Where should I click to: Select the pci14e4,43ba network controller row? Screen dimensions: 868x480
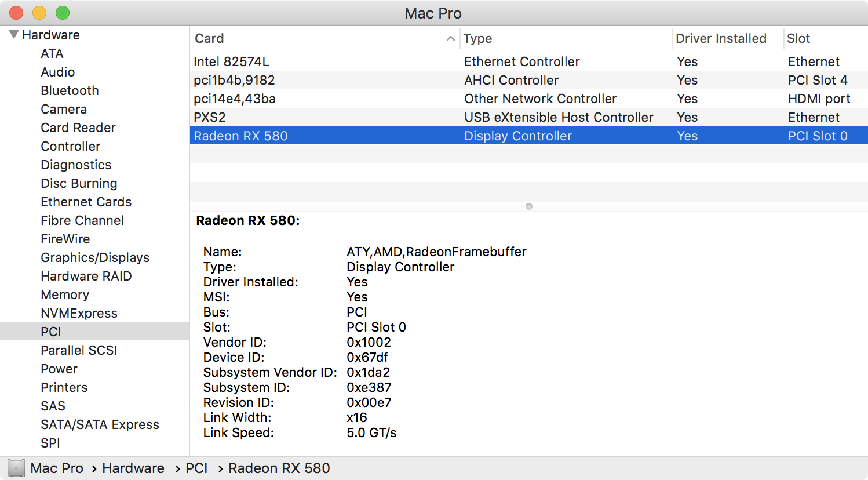tap(235, 99)
